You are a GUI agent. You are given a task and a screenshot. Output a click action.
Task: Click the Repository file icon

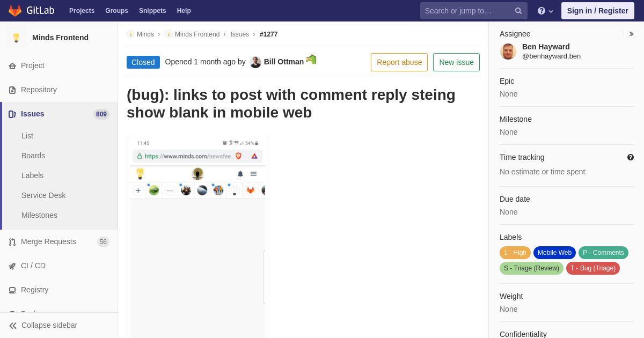pos(12,90)
